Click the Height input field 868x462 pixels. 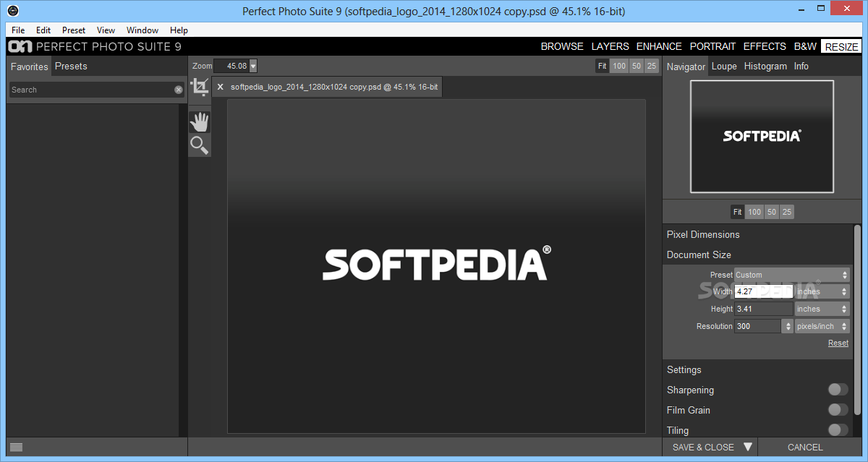[x=764, y=309]
